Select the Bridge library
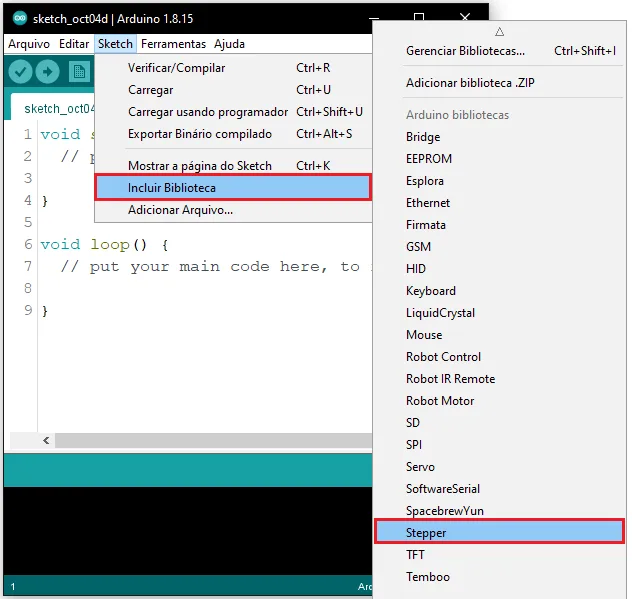632x599 pixels. point(500,137)
